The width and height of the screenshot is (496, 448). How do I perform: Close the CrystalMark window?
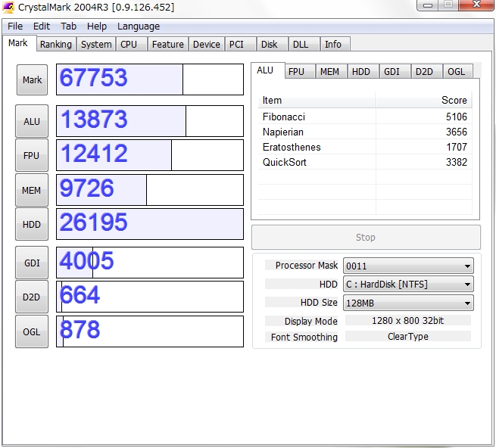[476, 5]
